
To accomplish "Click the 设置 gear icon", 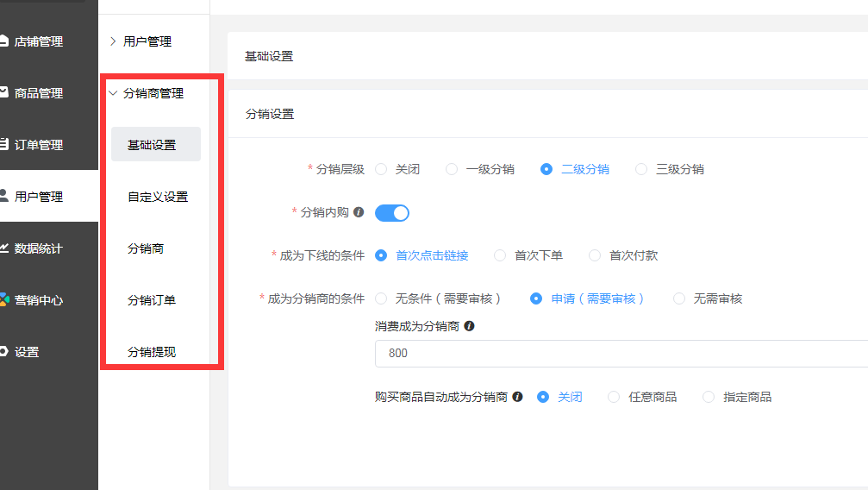I will coord(3,351).
